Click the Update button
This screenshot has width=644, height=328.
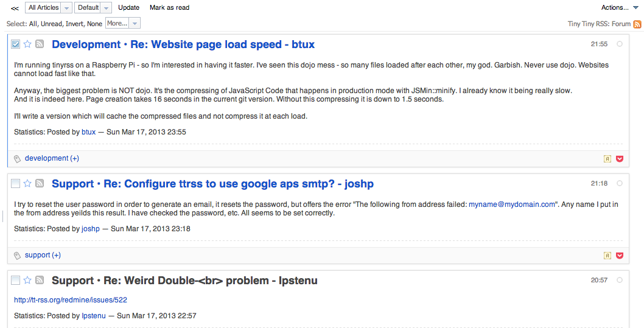coord(128,7)
